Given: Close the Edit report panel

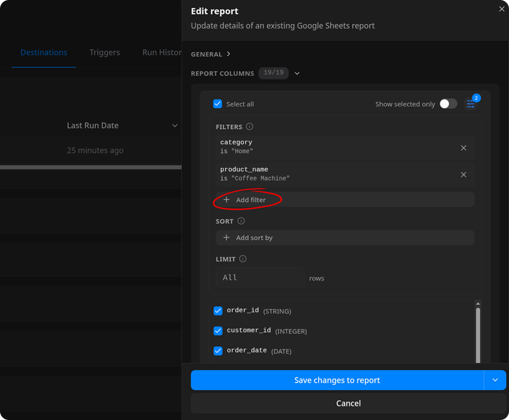Looking at the screenshot, I should 501,9.
